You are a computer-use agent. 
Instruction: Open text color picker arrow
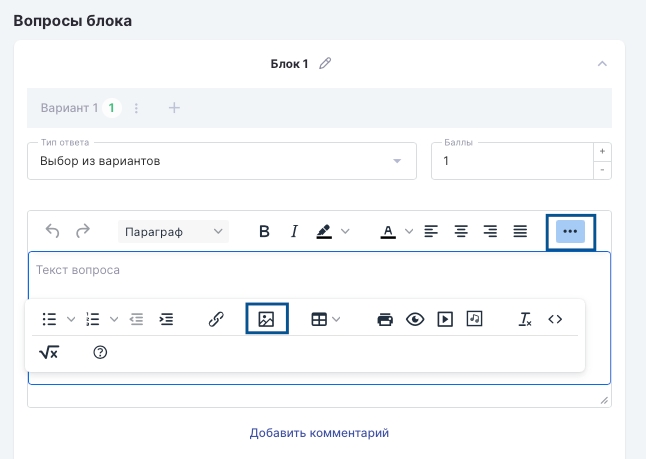tap(409, 231)
